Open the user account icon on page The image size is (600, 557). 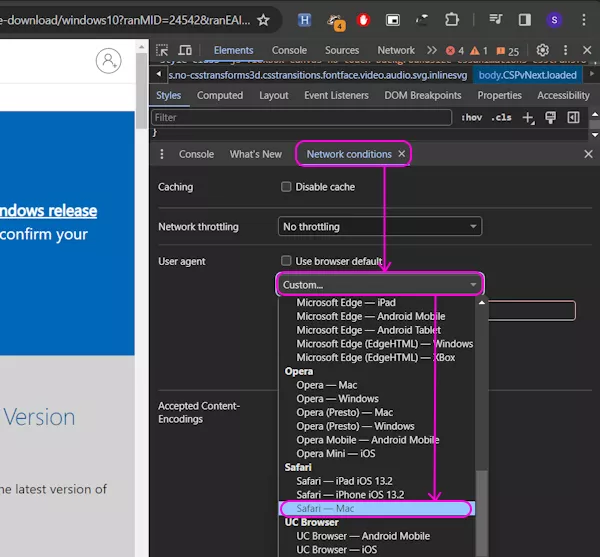tap(108, 61)
